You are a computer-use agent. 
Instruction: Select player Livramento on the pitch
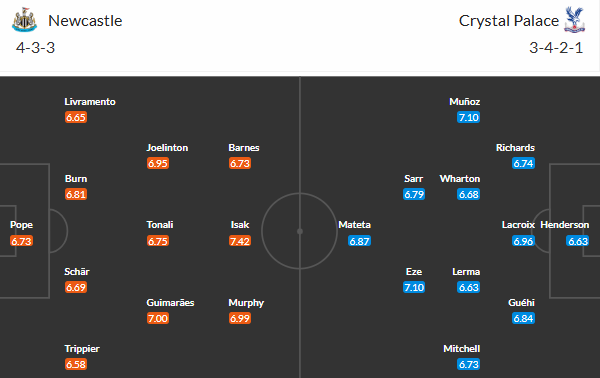click(90, 102)
